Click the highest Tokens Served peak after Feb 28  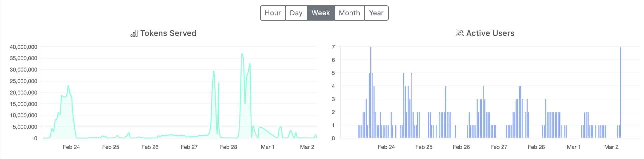click(242, 54)
